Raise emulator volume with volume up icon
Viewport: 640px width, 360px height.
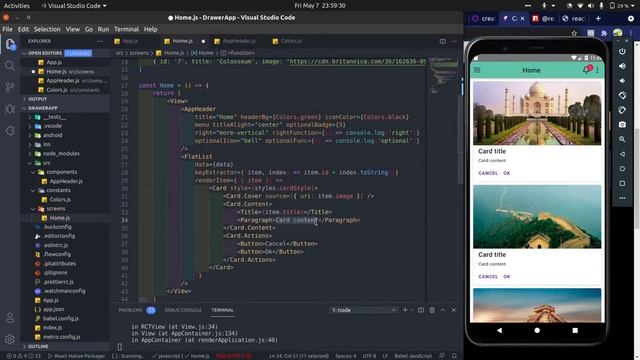622,66
